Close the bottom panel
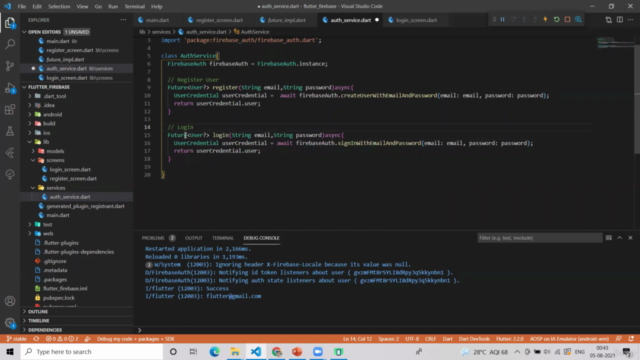 [631, 238]
